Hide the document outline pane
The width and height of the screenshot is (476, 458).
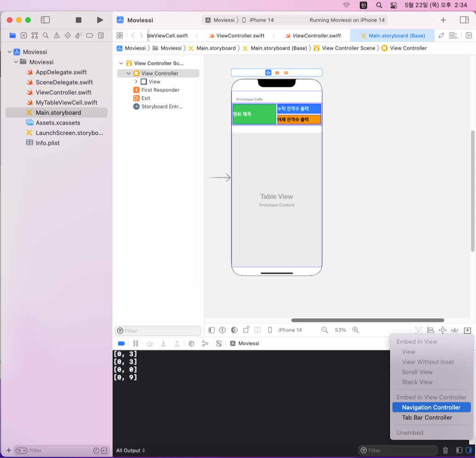(x=212, y=330)
